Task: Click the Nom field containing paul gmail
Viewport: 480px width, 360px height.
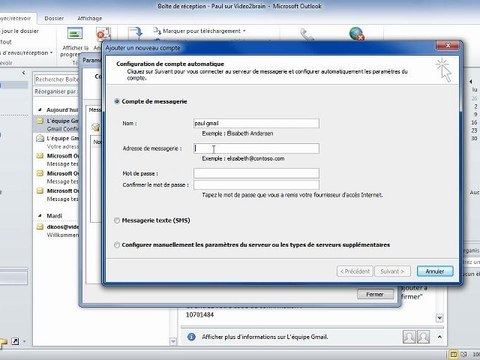Action: (x=256, y=123)
